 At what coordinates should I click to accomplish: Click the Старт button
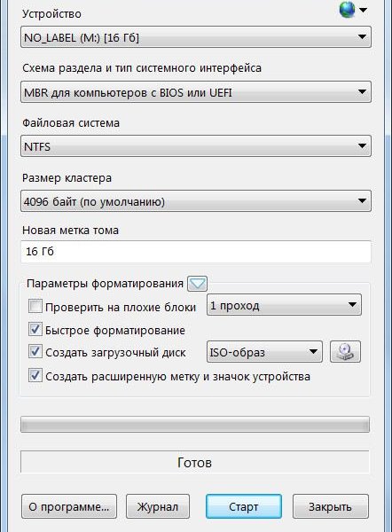[x=244, y=506]
